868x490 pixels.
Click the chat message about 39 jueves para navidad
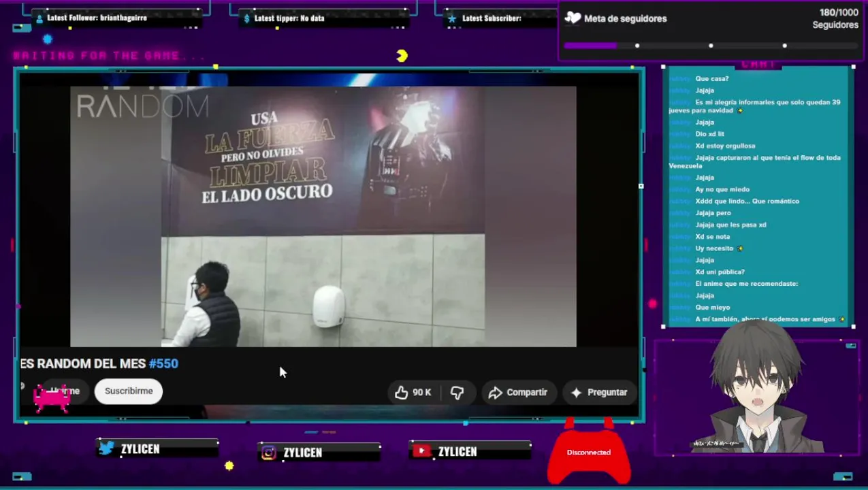click(754, 106)
